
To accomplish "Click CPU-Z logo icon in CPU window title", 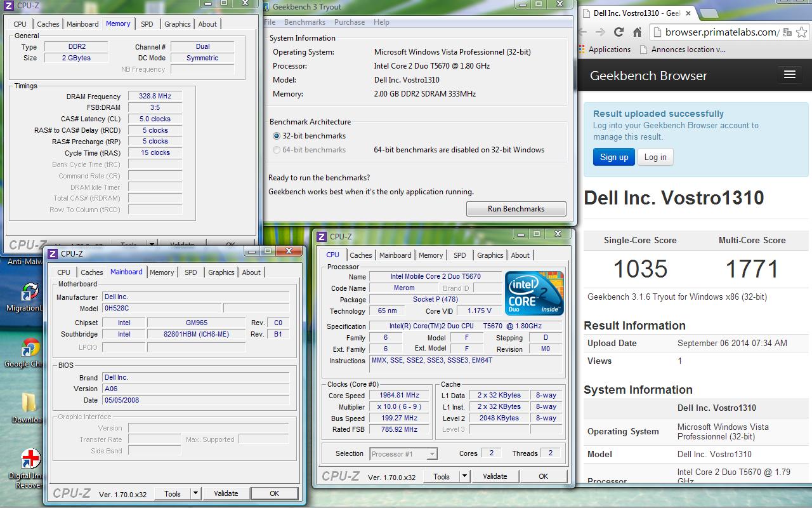I will 322,236.
